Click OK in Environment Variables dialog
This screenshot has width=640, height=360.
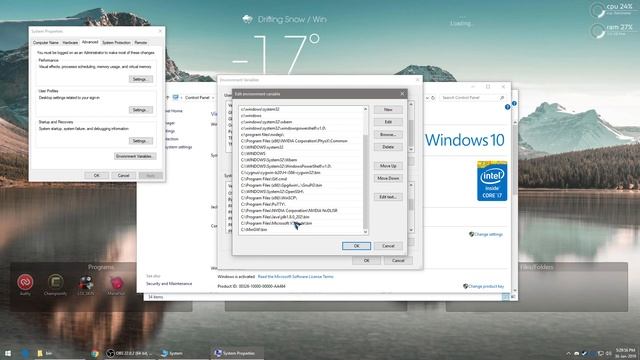[x=366, y=260]
